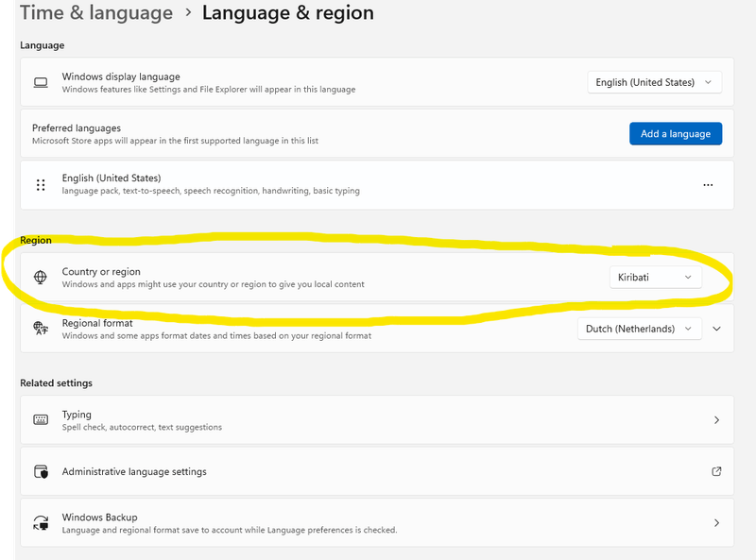Viewport: 756px width, 560px height.
Task: Click the Regional format icon
Action: point(41,329)
